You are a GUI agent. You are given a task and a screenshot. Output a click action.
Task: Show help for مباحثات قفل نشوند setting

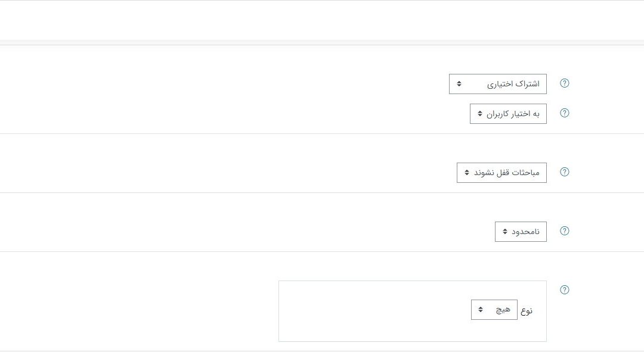click(565, 172)
